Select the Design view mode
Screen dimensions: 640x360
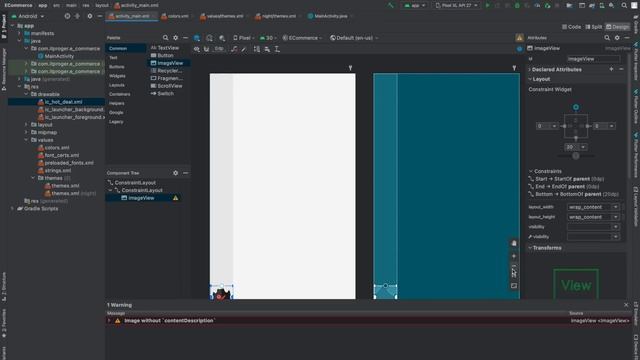pyautogui.click(x=618, y=27)
